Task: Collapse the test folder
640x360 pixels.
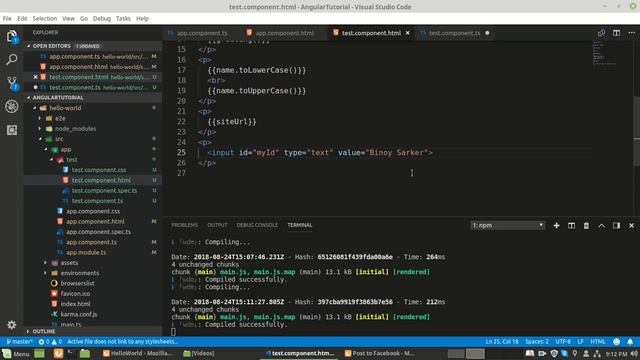Action: click(51, 160)
